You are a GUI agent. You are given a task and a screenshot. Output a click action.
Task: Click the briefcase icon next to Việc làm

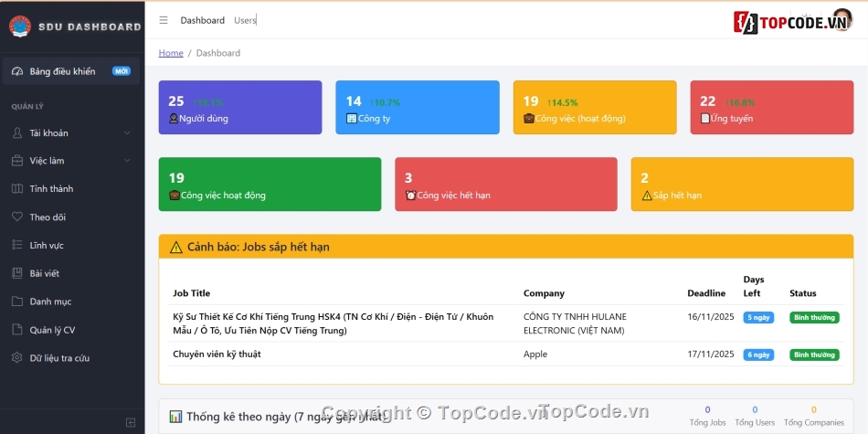pyautogui.click(x=17, y=161)
